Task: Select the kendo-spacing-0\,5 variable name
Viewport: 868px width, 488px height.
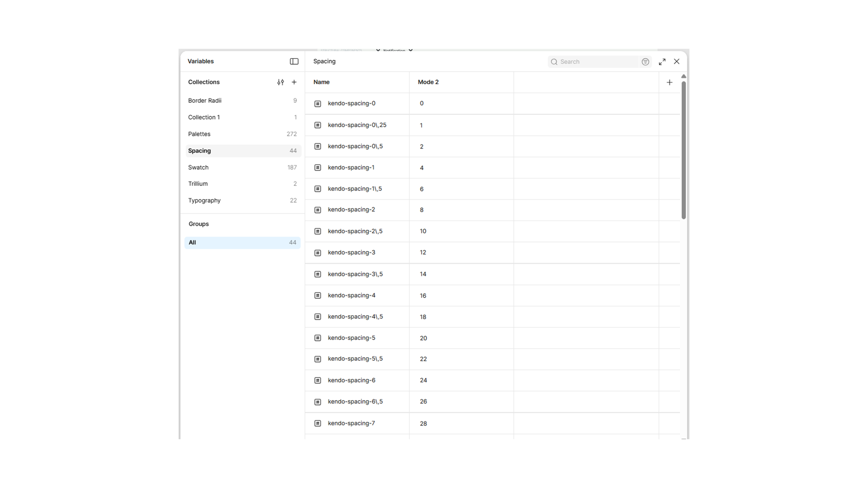Action: pyautogui.click(x=355, y=146)
